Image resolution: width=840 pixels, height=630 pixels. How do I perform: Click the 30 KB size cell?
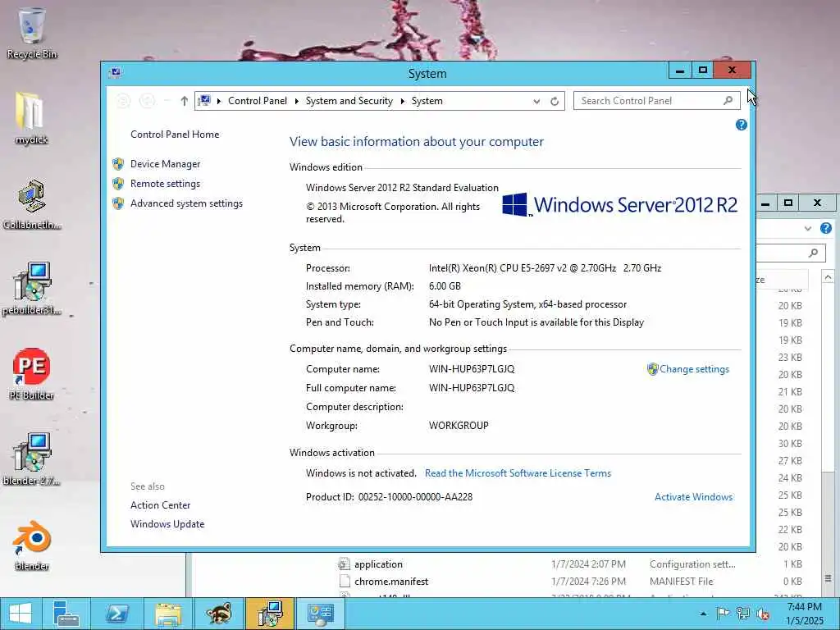(790, 444)
